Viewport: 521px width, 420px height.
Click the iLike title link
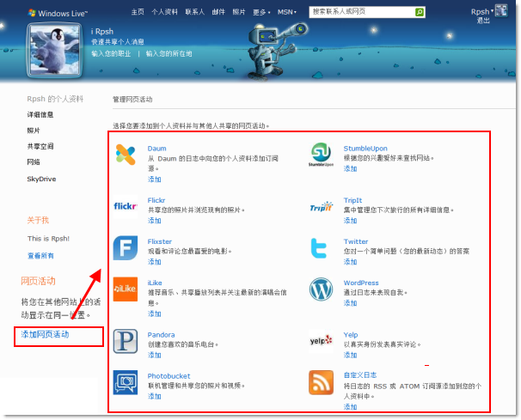(155, 283)
